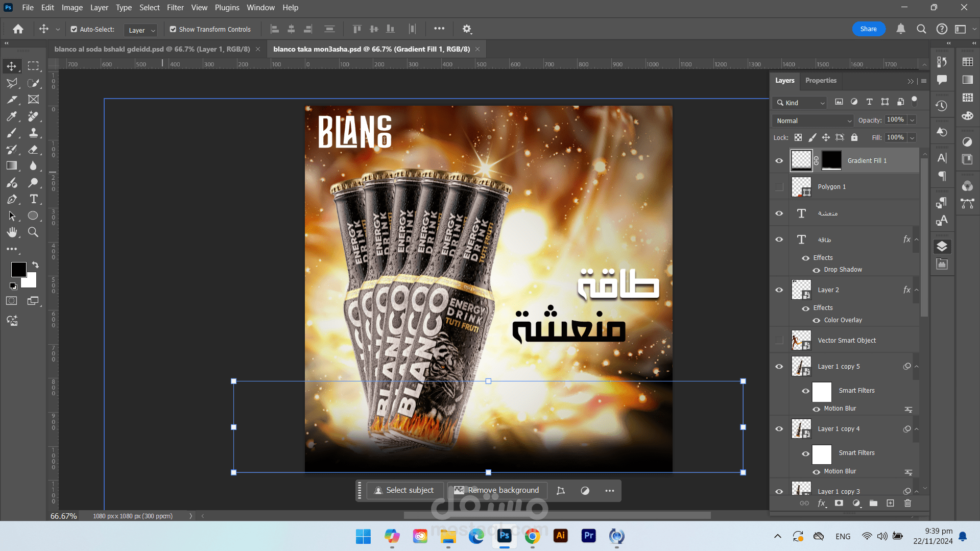The height and width of the screenshot is (551, 980).
Task: Click the foreground color swatch
Action: (x=18, y=269)
